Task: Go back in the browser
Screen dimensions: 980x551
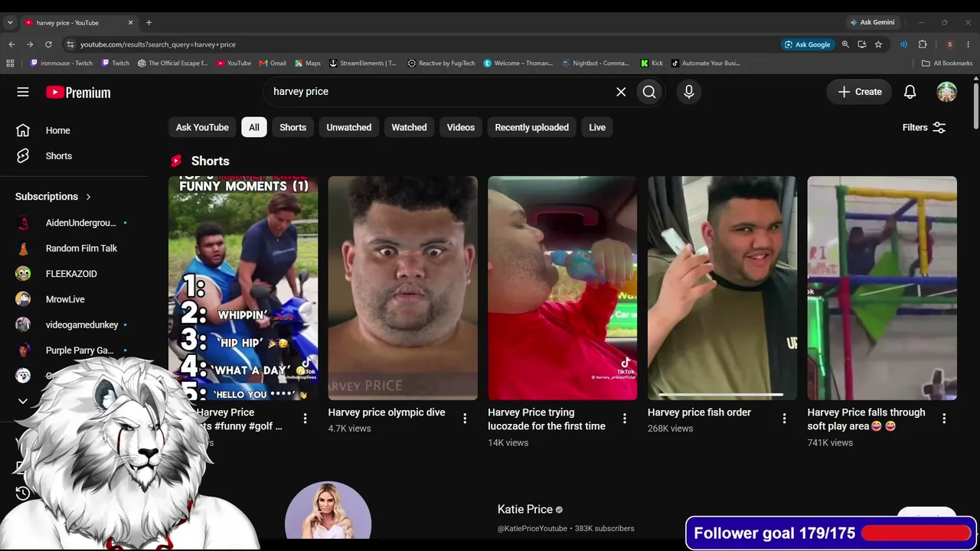Action: pyautogui.click(x=11, y=44)
